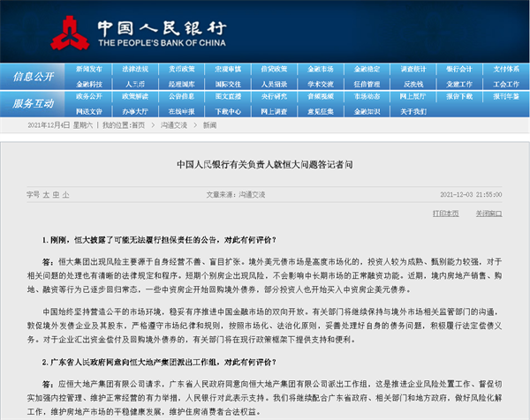Open 央行研究 navigation link
Screen dimensions: 530x420
(x=274, y=96)
